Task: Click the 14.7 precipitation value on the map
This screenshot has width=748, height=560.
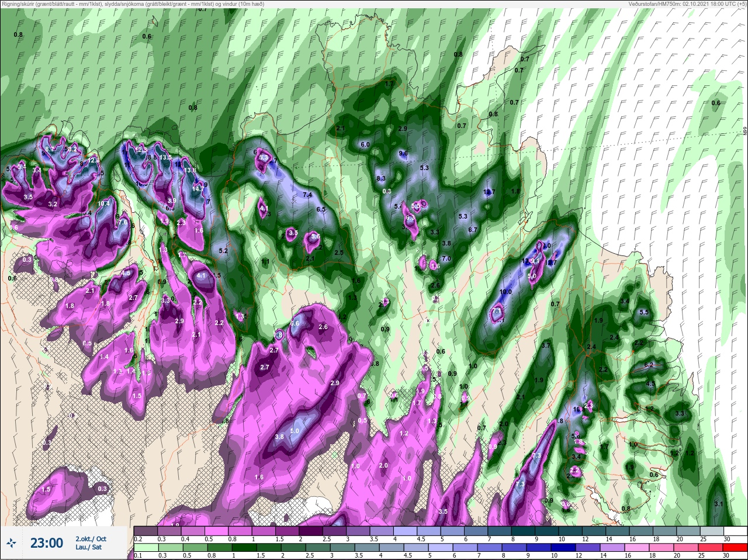Action: point(198,189)
